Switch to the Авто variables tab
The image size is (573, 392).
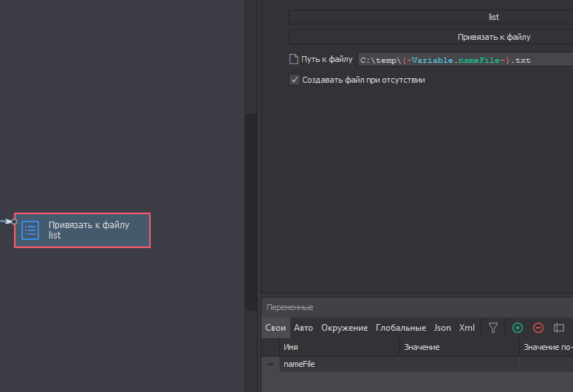[x=303, y=328]
